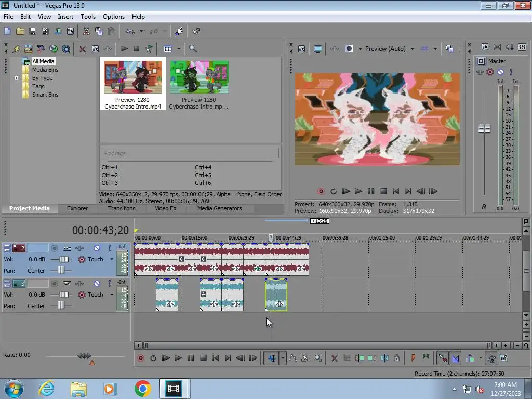Click the New project icon
The image size is (532, 399).
click(x=7, y=31)
